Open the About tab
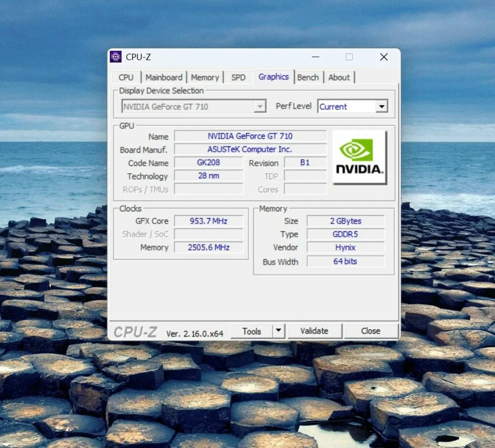Viewport: 495px width, 448px height. tap(339, 77)
